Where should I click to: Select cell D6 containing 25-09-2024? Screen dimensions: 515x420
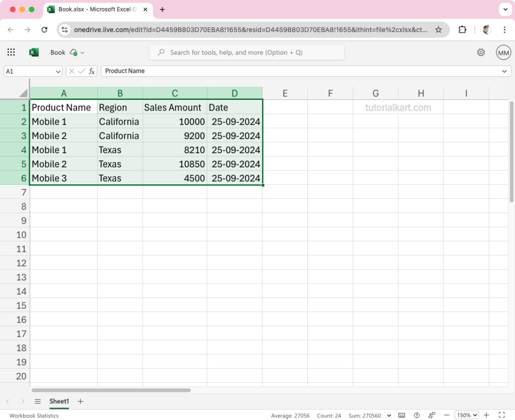(x=234, y=178)
